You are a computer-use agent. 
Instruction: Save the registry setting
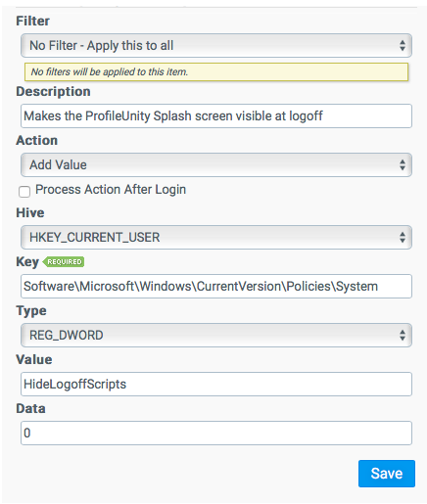pos(387,474)
